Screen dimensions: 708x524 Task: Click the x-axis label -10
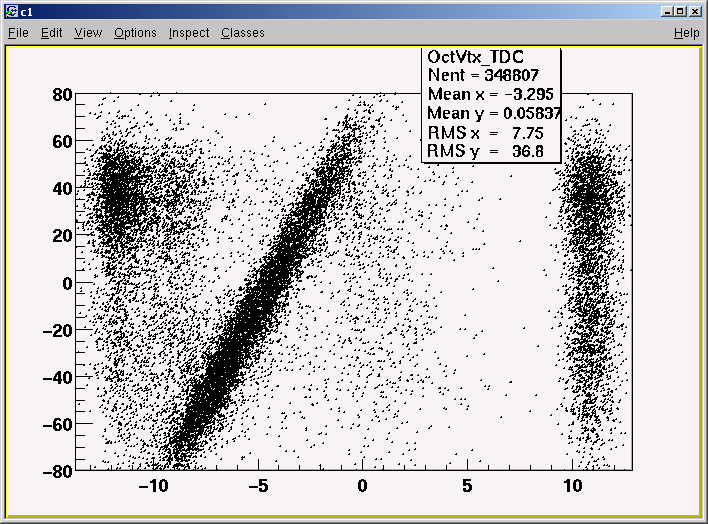click(x=154, y=486)
